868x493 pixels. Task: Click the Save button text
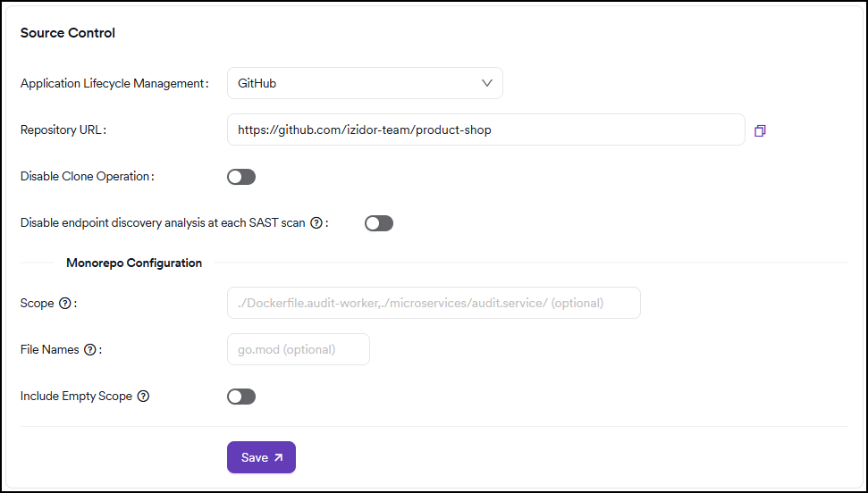pos(254,457)
